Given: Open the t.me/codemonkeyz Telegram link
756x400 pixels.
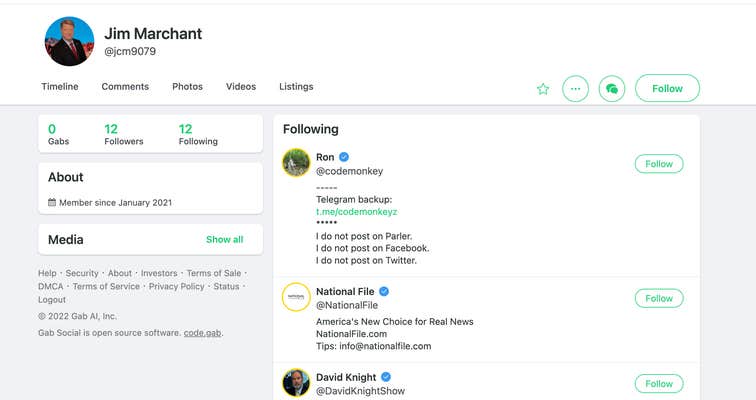Looking at the screenshot, I should 357,212.
